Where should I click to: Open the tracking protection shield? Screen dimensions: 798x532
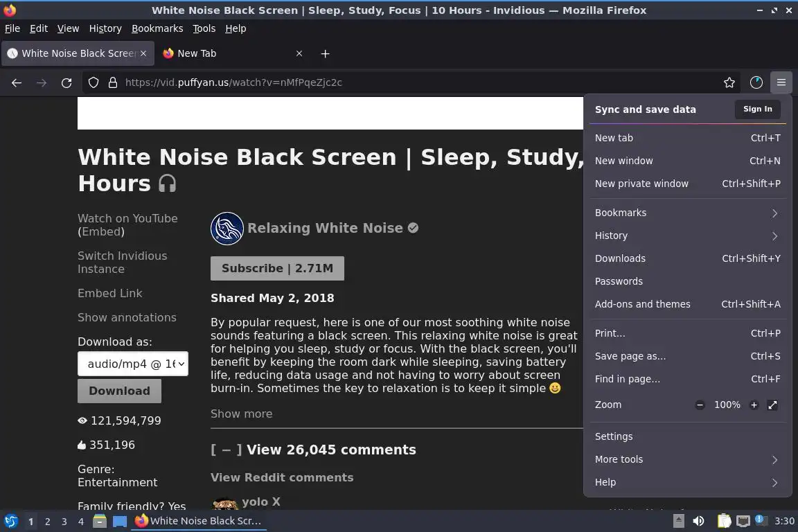(93, 82)
